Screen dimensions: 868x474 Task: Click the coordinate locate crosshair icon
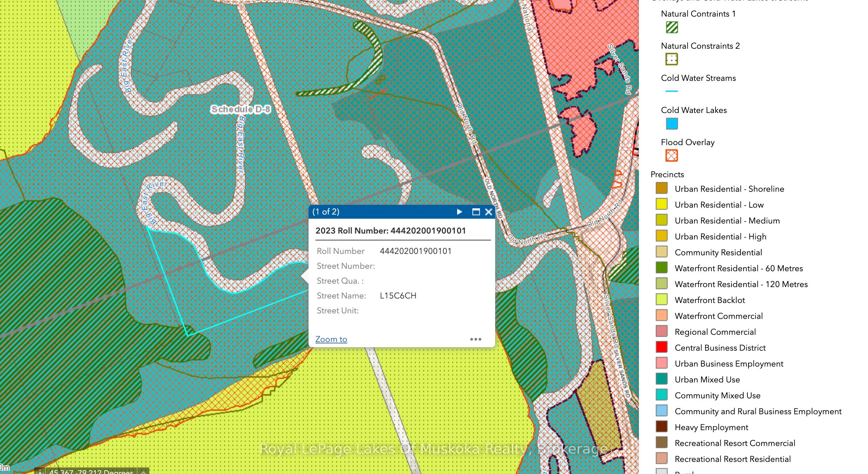pyautogui.click(x=40, y=472)
